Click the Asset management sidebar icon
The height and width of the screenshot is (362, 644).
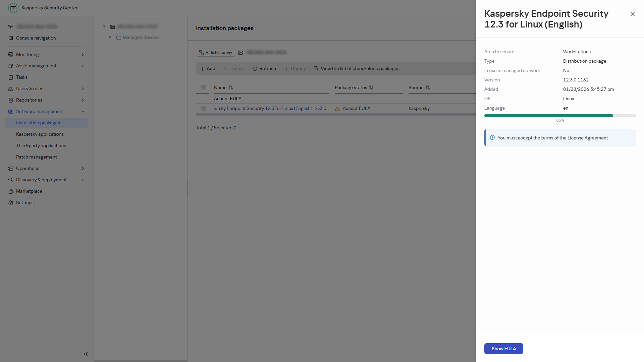click(x=11, y=66)
